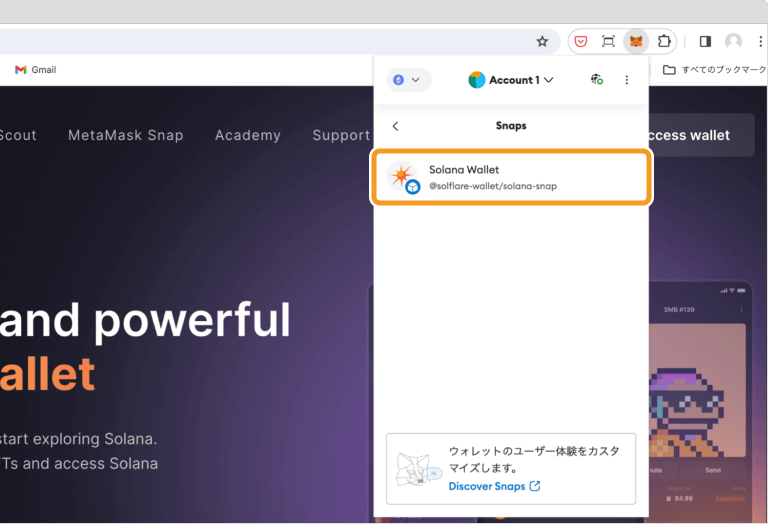This screenshot has height=524, width=768.
Task: Toggle the browser side panel icon
Action: click(705, 41)
